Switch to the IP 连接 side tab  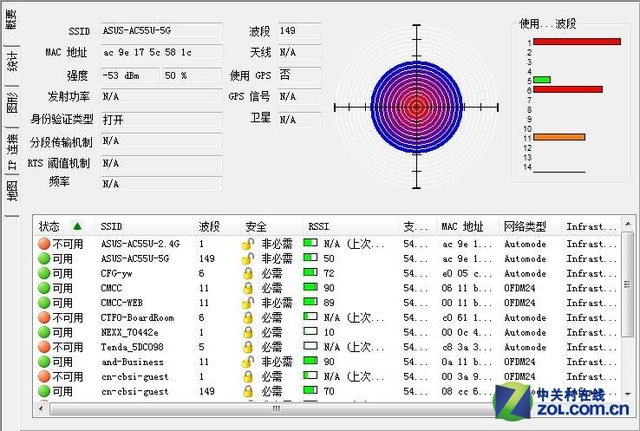pyautogui.click(x=12, y=152)
